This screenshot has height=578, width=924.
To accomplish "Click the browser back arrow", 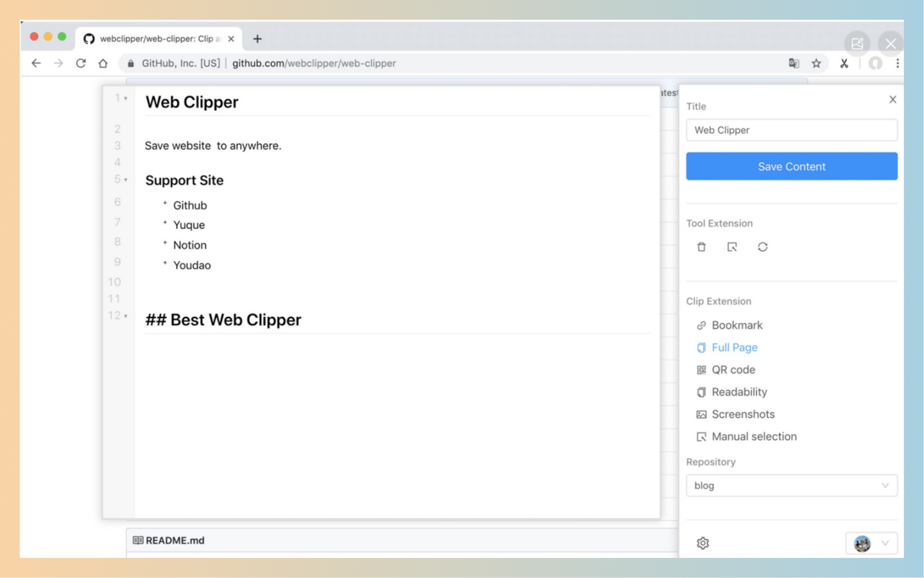I will pyautogui.click(x=36, y=63).
